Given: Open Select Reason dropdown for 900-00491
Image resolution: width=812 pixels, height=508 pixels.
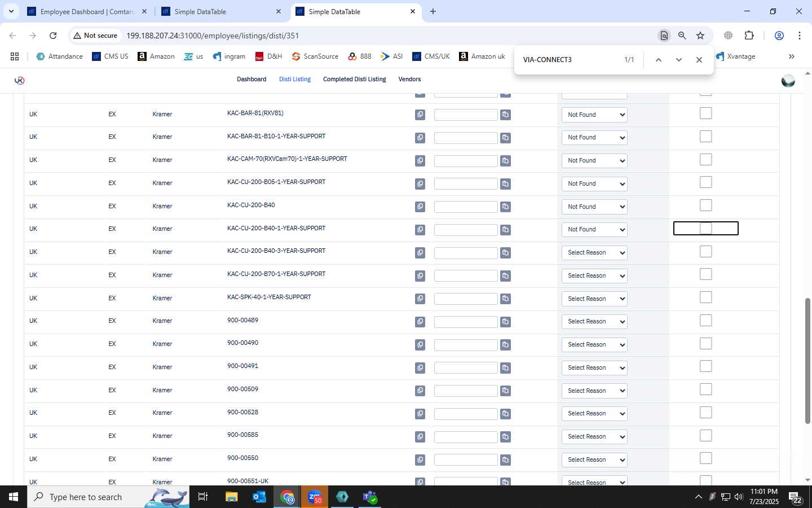Looking at the screenshot, I should [x=594, y=367].
